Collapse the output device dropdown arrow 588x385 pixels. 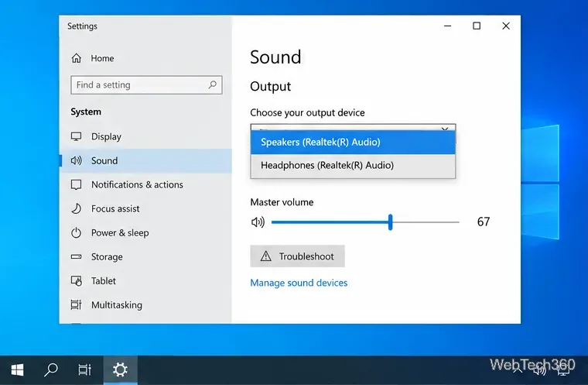pos(445,129)
